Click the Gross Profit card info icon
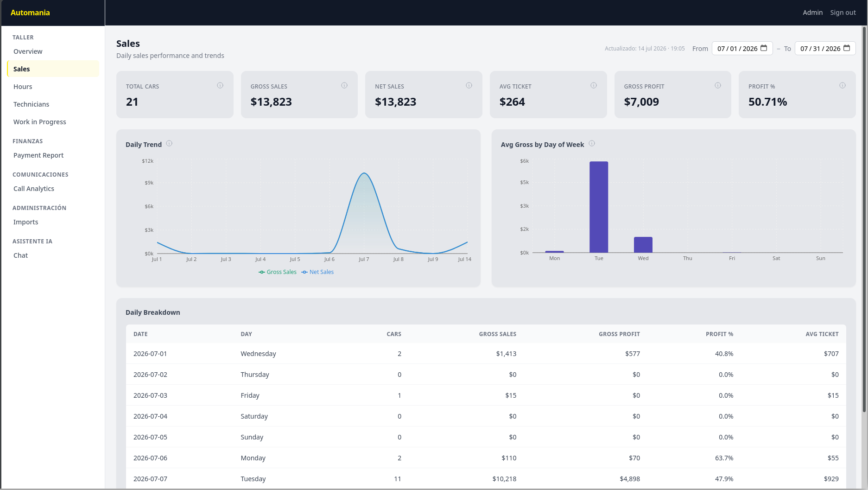868x490 pixels. (718, 85)
